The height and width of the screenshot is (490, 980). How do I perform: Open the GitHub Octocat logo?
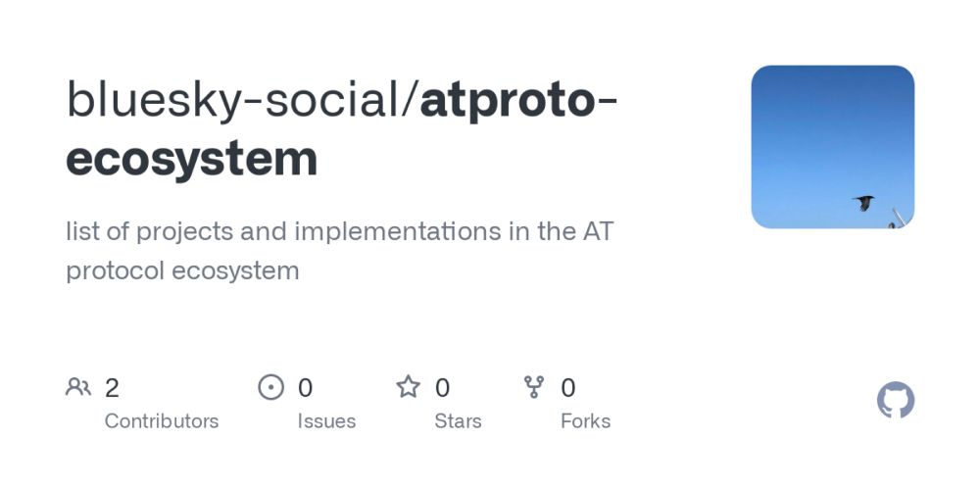pyautogui.click(x=895, y=400)
